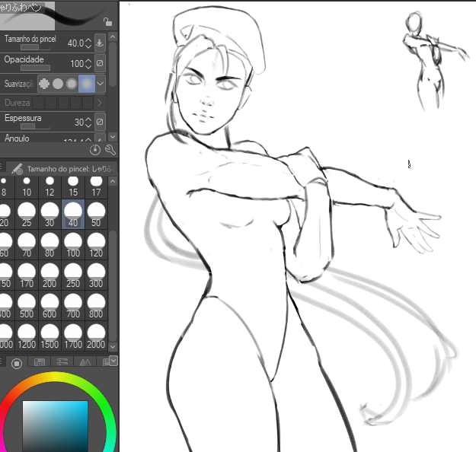Open the color palette tabs dropdown
Image resolution: width=476 pixels, height=452 pixels.
(x=113, y=361)
